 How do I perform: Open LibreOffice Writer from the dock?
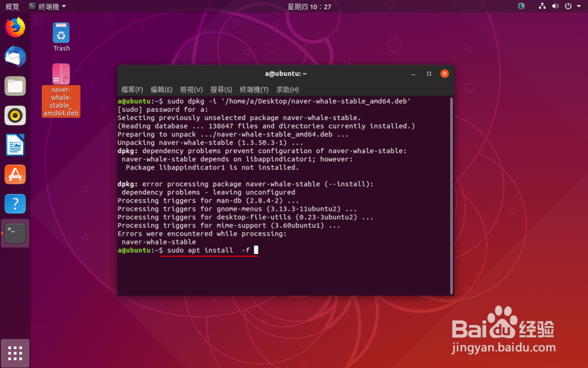(x=15, y=145)
